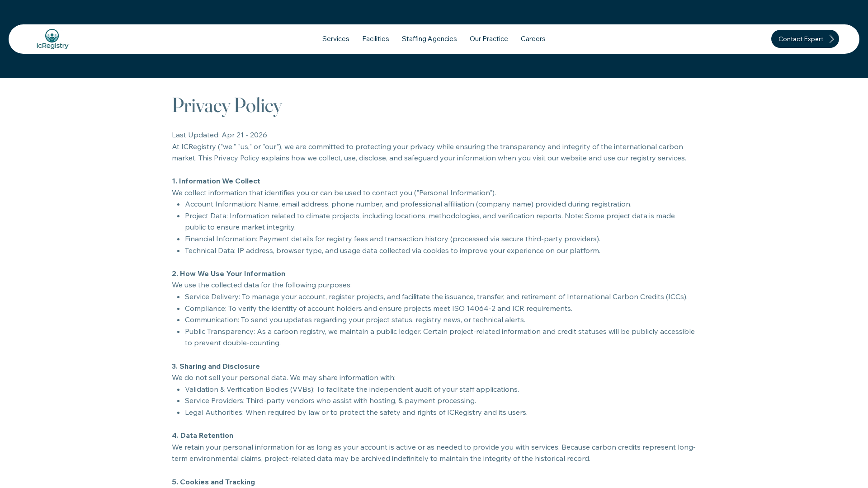Click the Account Information bullet
Screen dimensions: 868x488
coord(408,204)
